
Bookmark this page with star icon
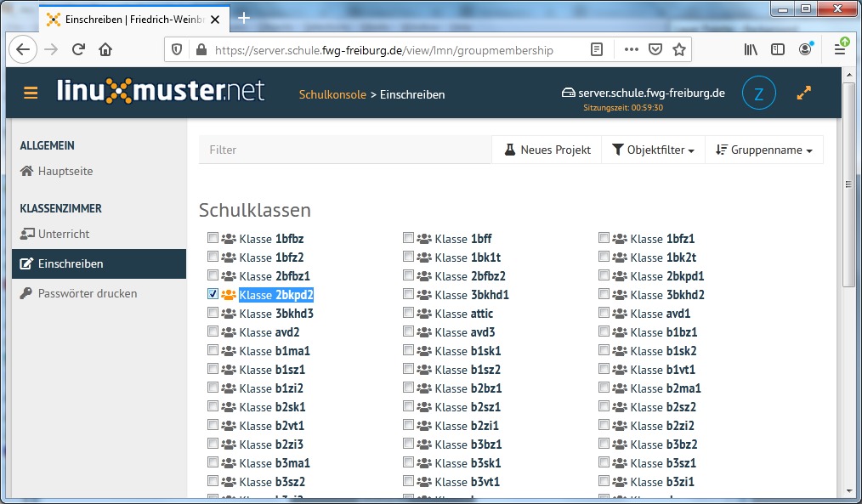(x=678, y=49)
